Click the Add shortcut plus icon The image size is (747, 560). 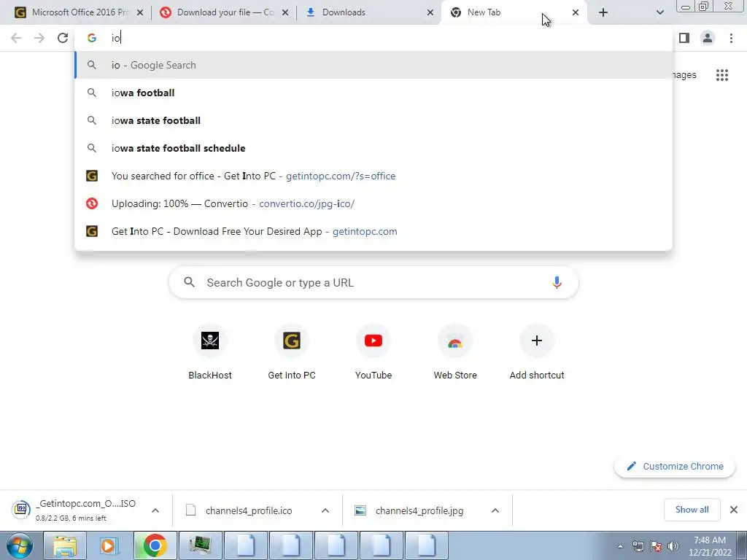pos(537,341)
